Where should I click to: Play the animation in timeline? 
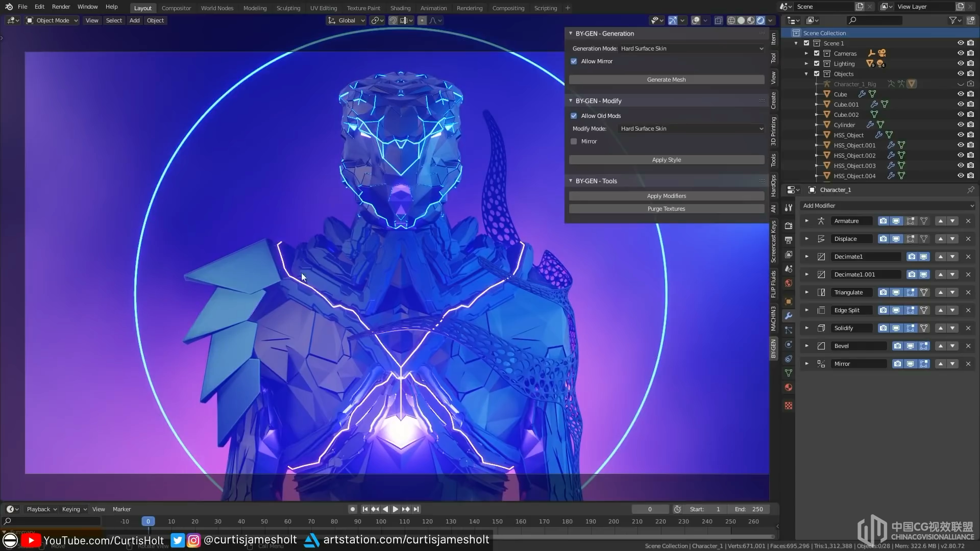point(395,509)
